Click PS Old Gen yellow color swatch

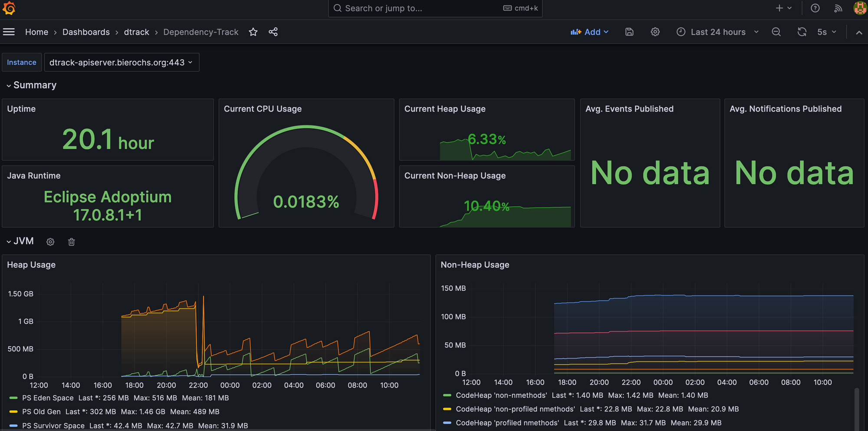[x=13, y=411]
